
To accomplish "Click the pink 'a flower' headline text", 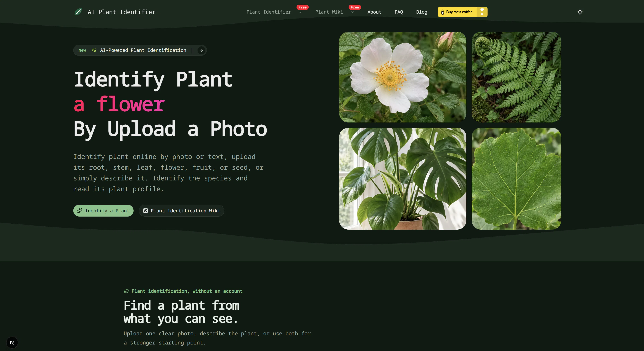I will pyautogui.click(x=119, y=104).
